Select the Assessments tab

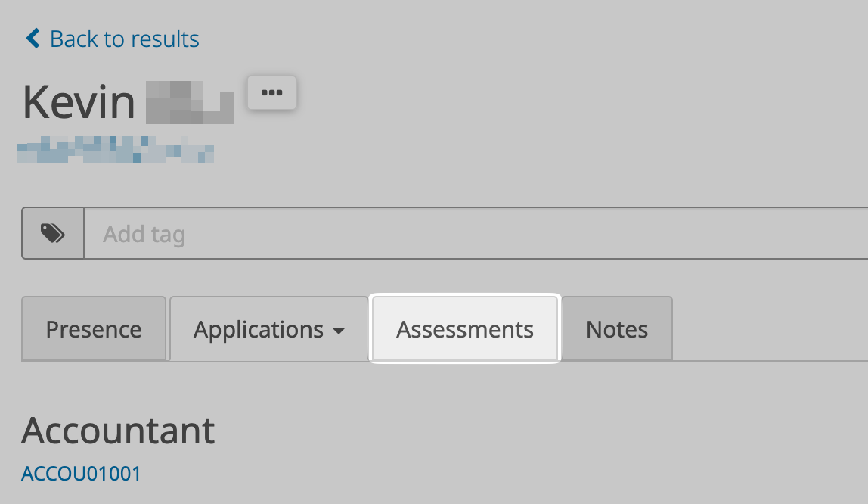465,329
